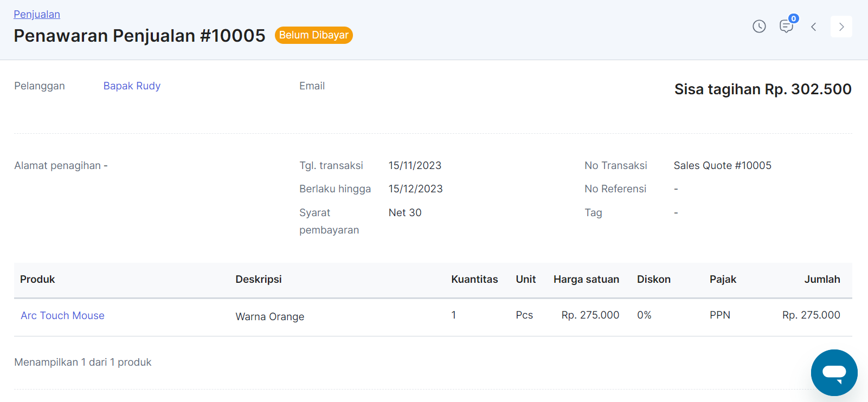Click the Deskripsi column header

click(x=259, y=280)
